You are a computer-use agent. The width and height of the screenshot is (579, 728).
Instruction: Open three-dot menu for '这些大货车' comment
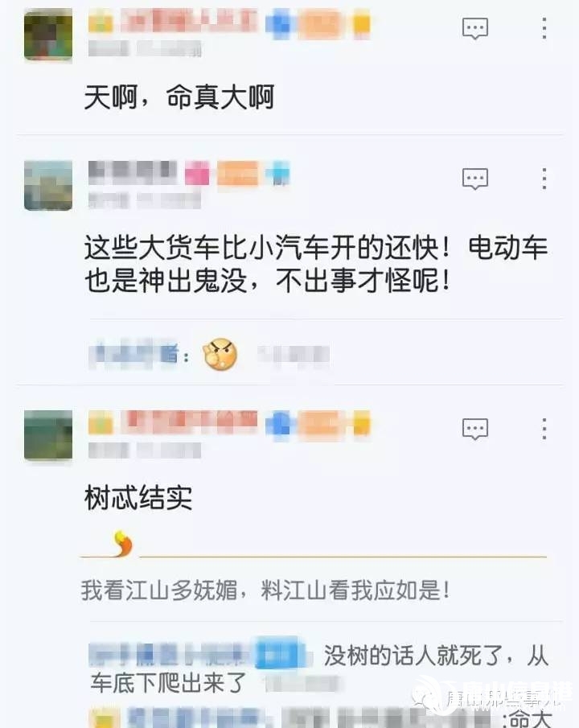pos(544,179)
